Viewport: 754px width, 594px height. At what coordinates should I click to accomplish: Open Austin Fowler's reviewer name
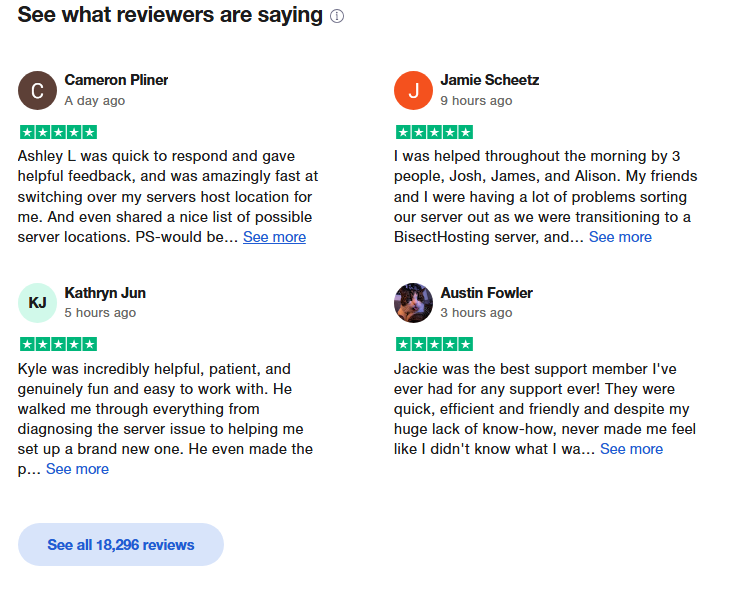pos(486,293)
